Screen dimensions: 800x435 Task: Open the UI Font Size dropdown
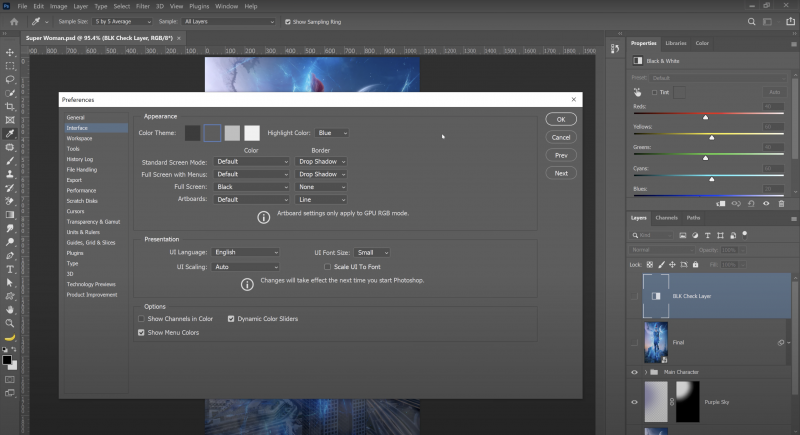coord(372,252)
